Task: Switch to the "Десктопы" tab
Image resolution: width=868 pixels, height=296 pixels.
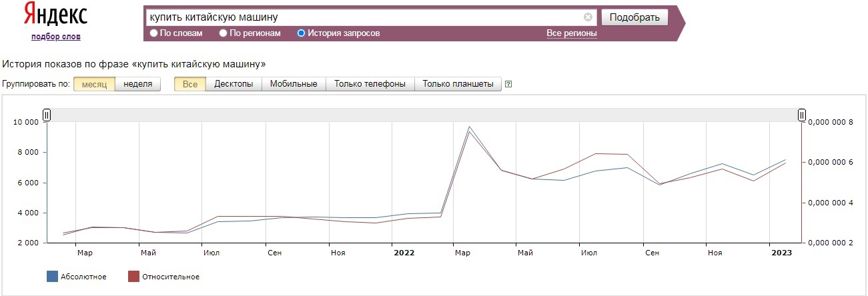Action: 234,84
